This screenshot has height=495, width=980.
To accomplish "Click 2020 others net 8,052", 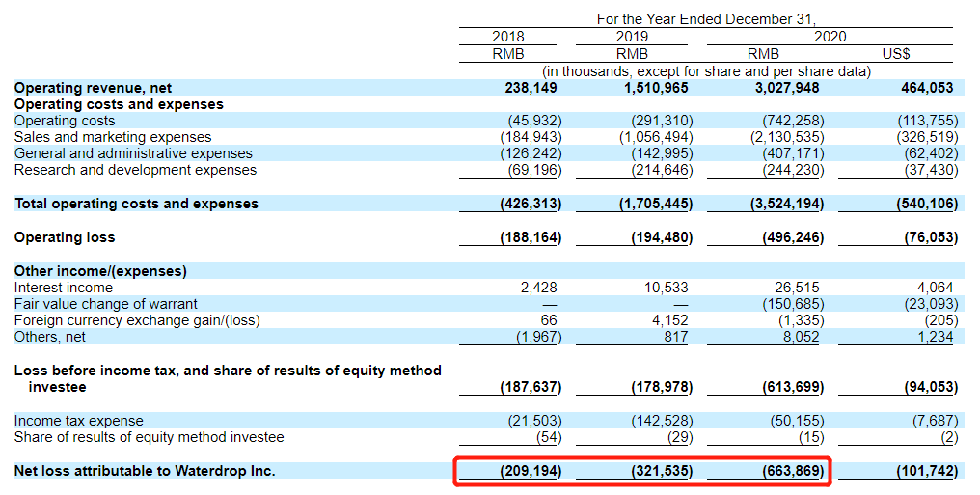I will [x=800, y=337].
